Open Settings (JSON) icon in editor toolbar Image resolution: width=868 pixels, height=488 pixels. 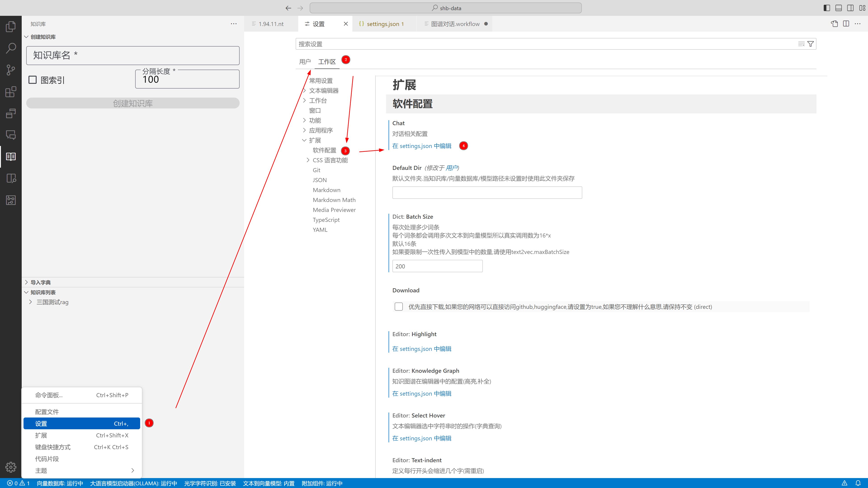(x=834, y=24)
